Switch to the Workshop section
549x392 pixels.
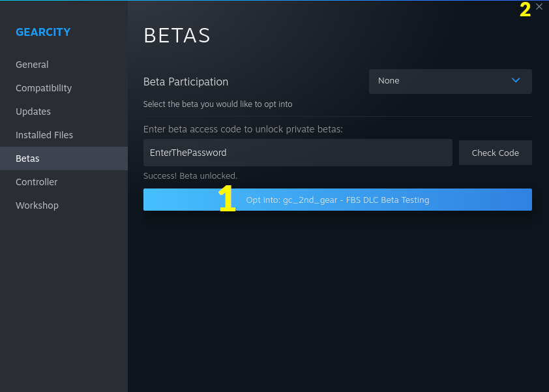point(37,205)
